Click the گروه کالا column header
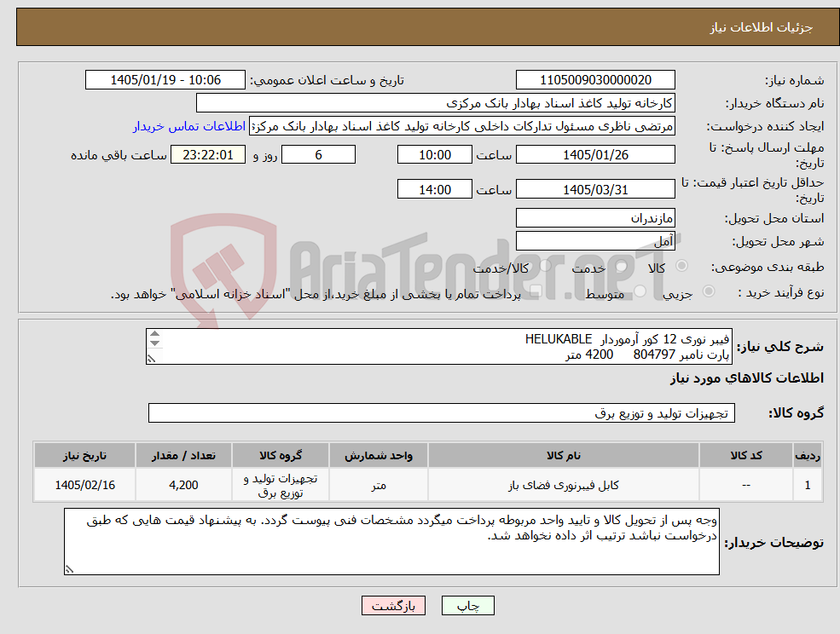 click(x=281, y=455)
